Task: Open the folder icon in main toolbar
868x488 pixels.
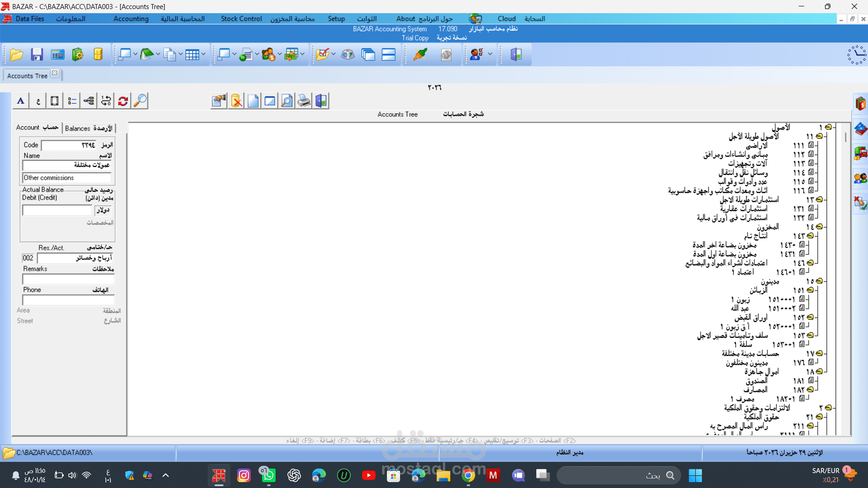Action: point(16,55)
